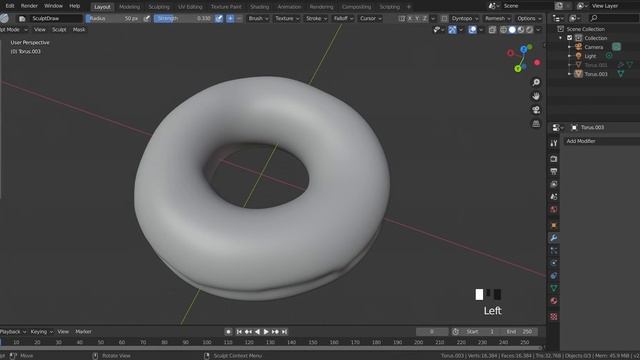Image resolution: width=640 pixels, height=360 pixels.
Task: Toggle Y axis symmetry
Action: (417, 18)
